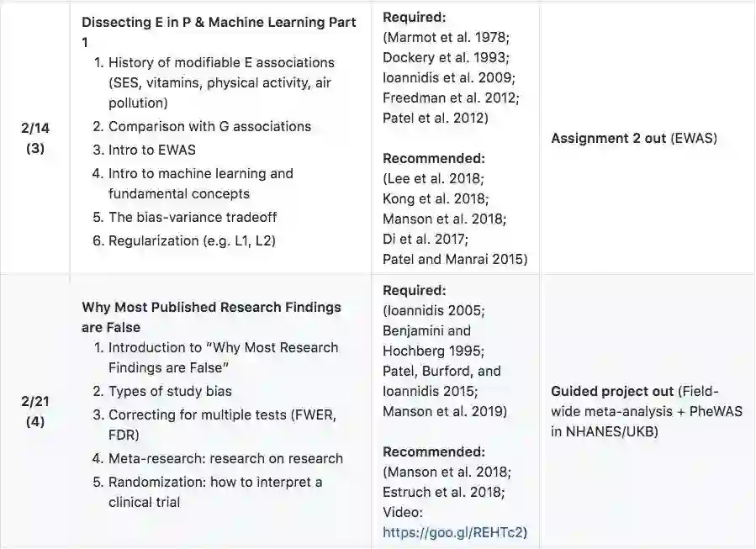Click the "Dockery et al. 1993" citation
The image size is (756, 549).
point(446,57)
